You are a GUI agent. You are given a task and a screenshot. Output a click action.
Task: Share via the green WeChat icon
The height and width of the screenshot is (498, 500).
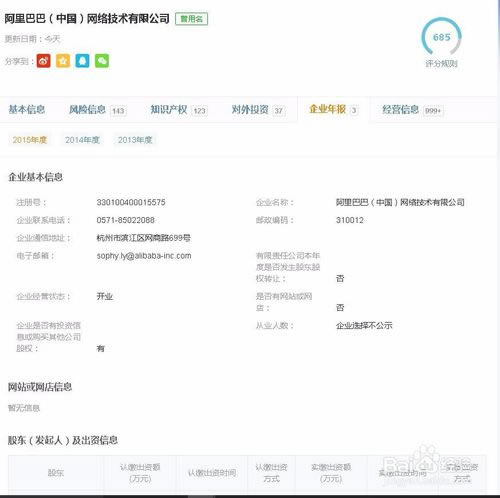point(102,61)
